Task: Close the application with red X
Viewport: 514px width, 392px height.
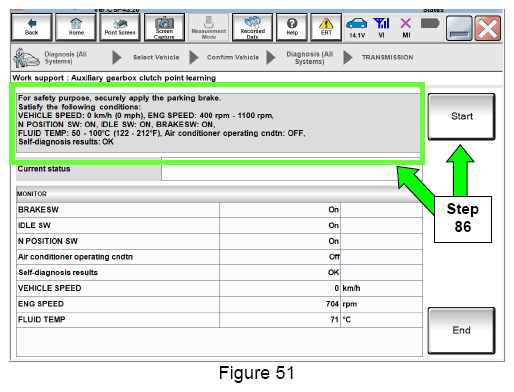Action: [x=488, y=28]
